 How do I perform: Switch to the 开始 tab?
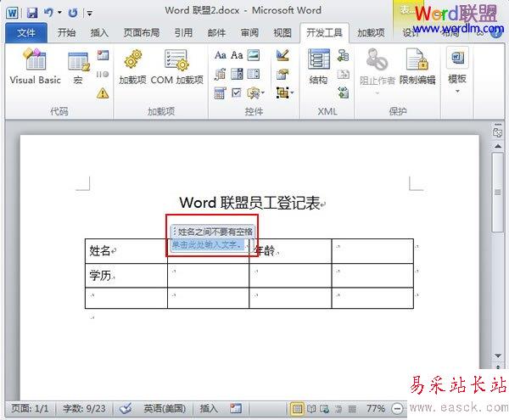pos(66,33)
